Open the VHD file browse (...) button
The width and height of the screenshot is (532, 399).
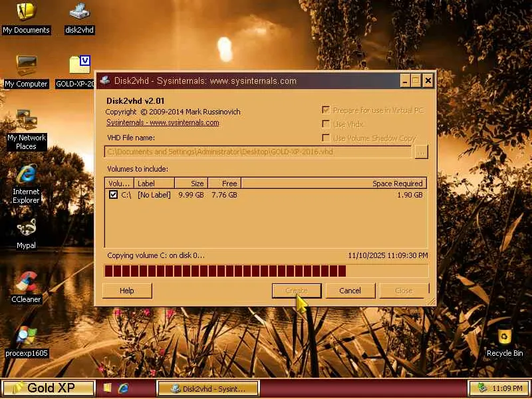tap(422, 152)
